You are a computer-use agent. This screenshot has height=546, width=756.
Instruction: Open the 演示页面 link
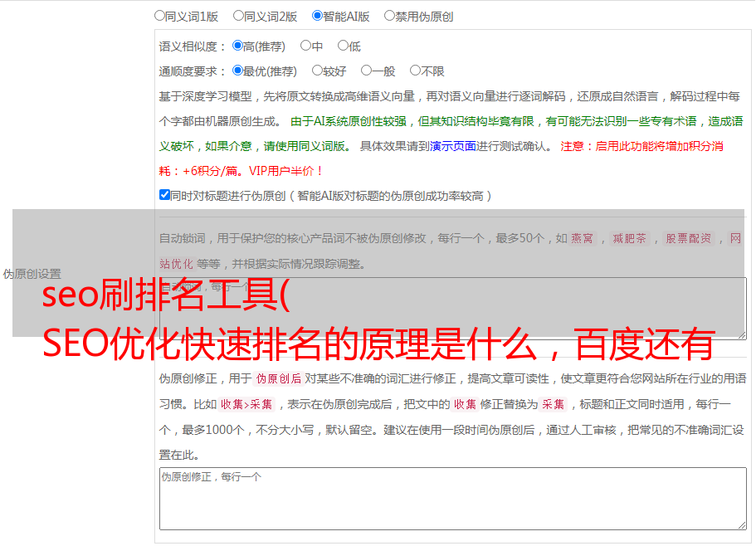pyautogui.click(x=452, y=146)
